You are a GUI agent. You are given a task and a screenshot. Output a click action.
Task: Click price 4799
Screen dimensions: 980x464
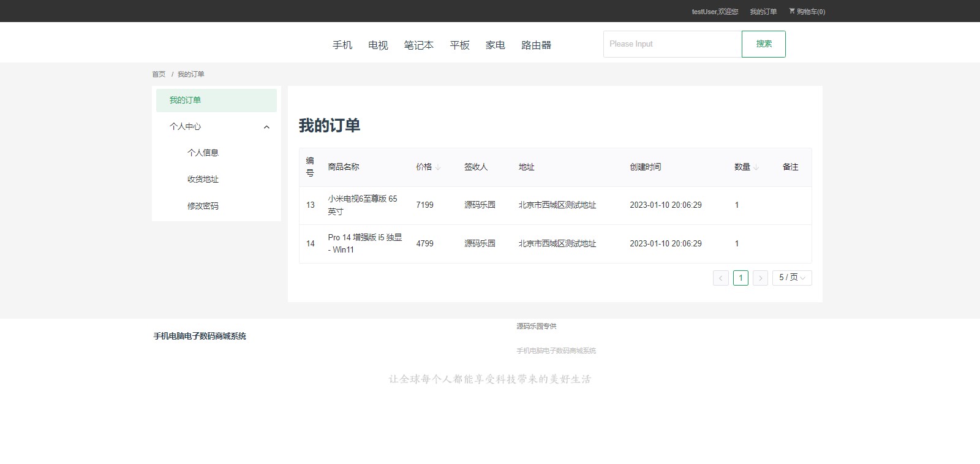coord(424,243)
